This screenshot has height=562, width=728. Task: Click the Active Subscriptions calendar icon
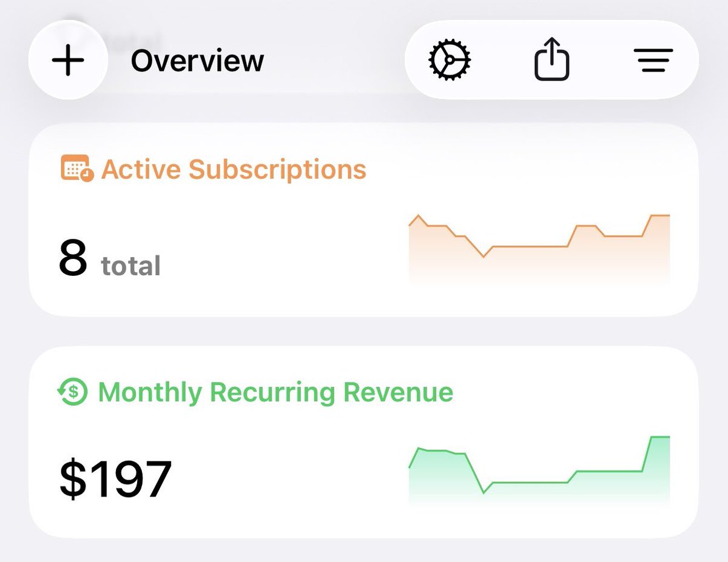(x=76, y=169)
